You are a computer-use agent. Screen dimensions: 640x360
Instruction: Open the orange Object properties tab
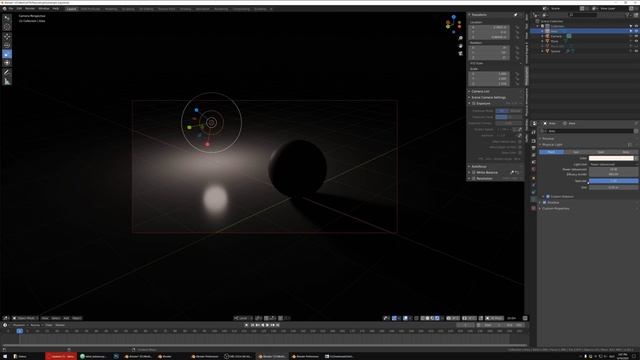(534, 178)
